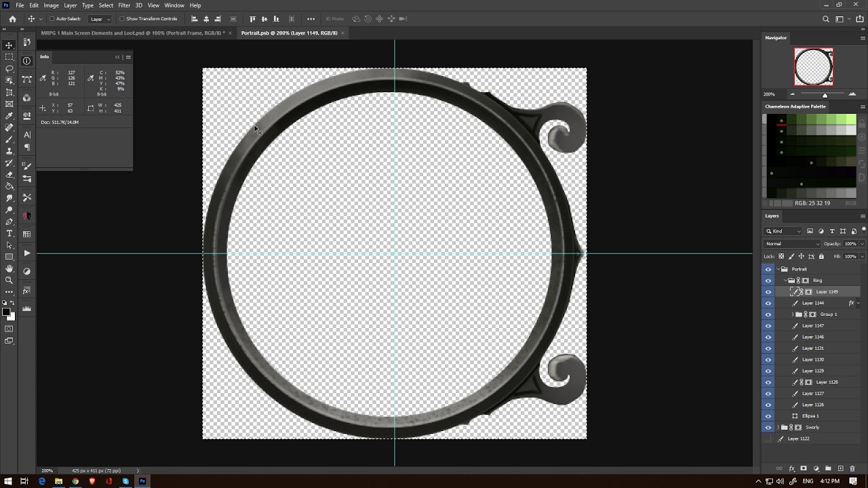Select the Crop tool
868x488 pixels.
click(9, 92)
